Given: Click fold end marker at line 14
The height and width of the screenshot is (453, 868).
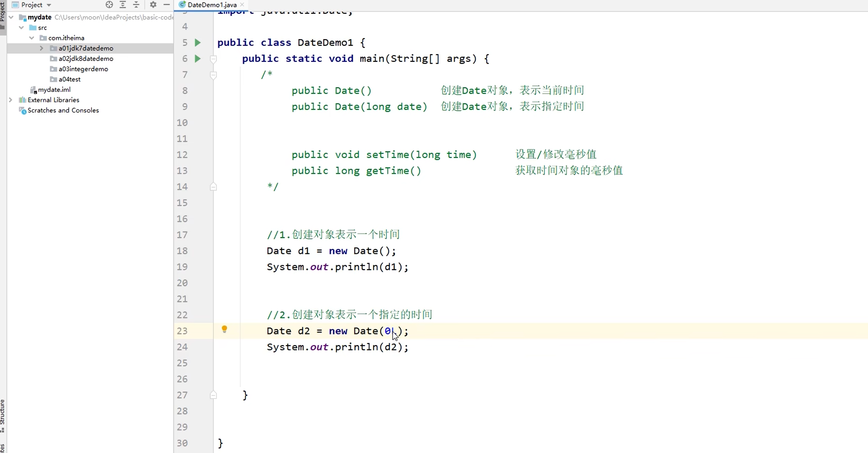Looking at the screenshot, I should pyautogui.click(x=213, y=187).
